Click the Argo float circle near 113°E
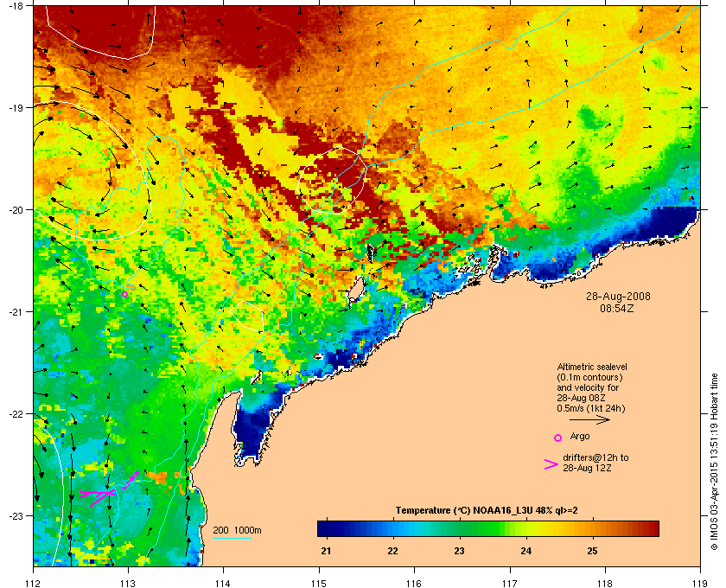 (124, 294)
